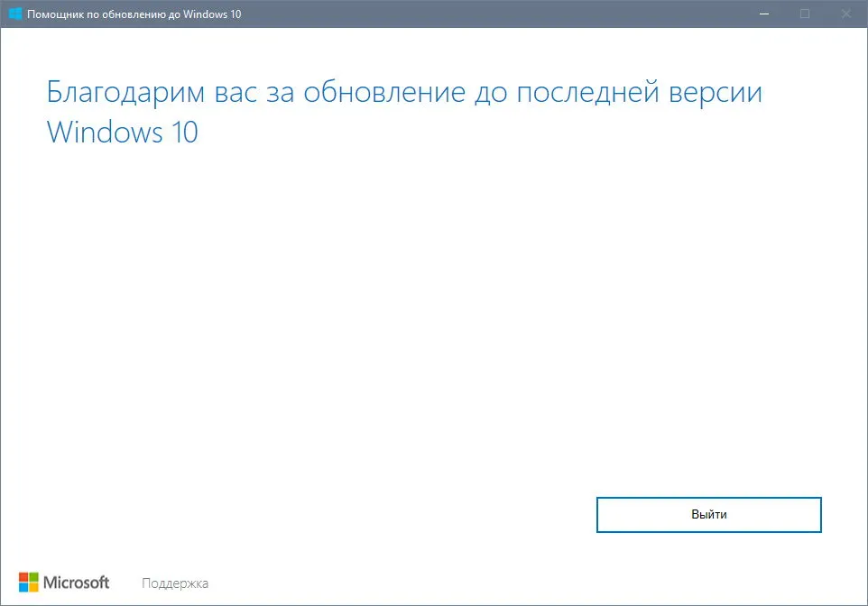The width and height of the screenshot is (868, 606).
Task: Click the word последней in the heading
Action: [x=588, y=92]
